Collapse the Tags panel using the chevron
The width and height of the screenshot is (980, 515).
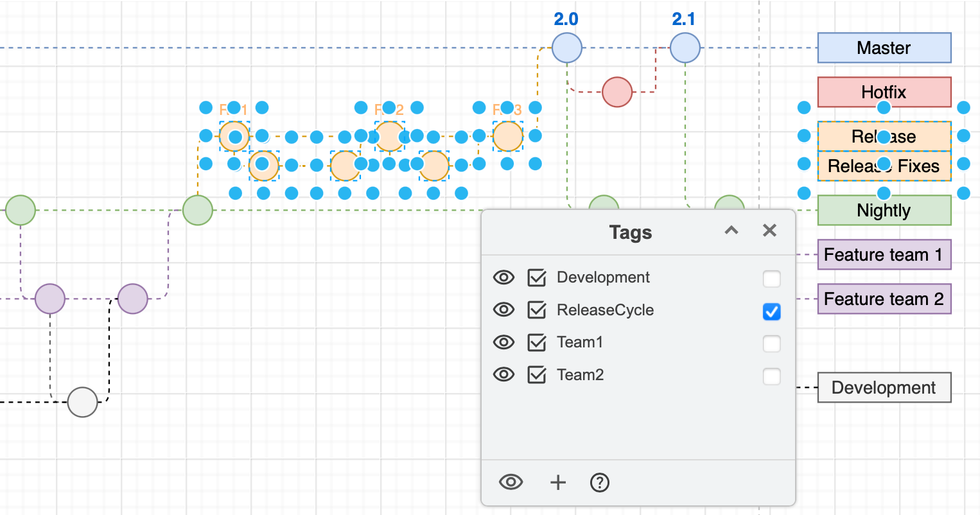point(731,231)
